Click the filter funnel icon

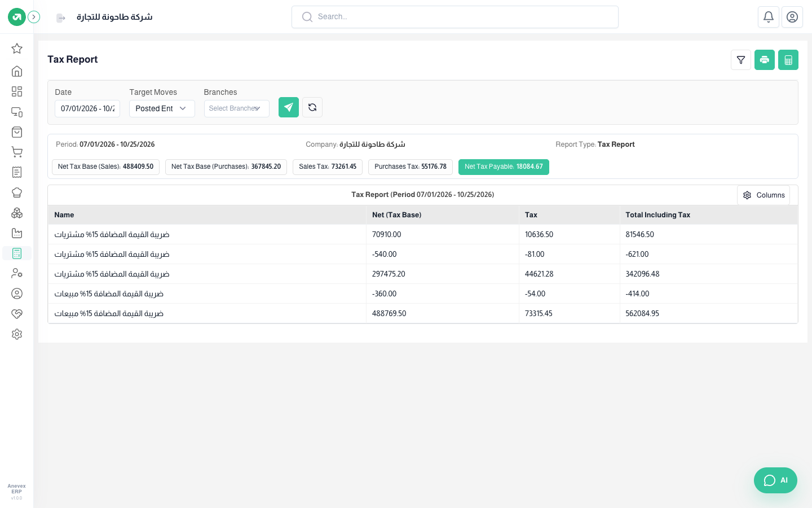(741, 60)
